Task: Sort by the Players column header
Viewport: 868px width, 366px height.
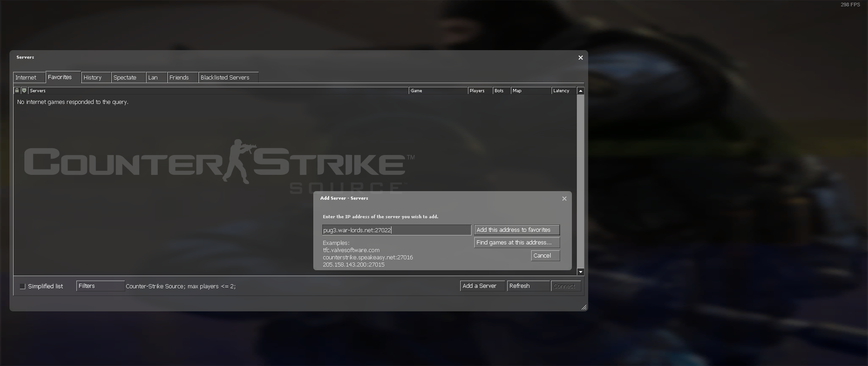Action: [480, 91]
